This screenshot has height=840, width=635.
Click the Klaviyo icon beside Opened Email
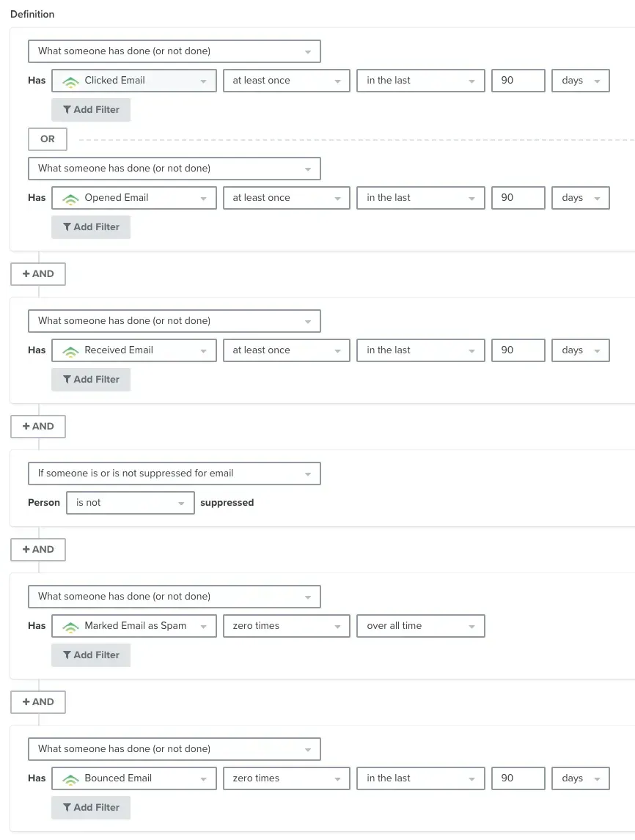[70, 198]
